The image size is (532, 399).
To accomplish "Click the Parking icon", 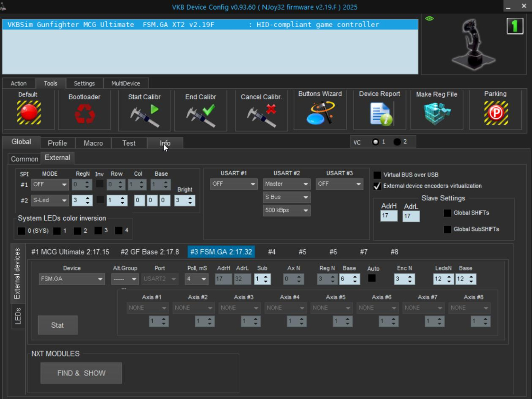I will [496, 113].
